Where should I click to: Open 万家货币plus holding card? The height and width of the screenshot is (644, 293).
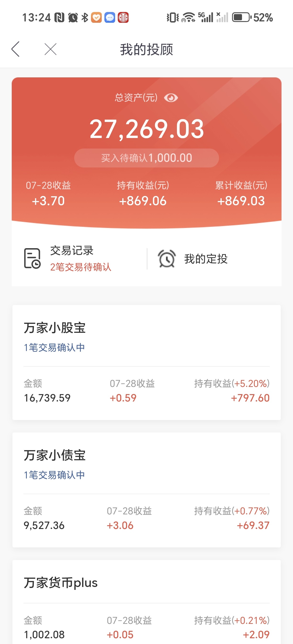147,602
